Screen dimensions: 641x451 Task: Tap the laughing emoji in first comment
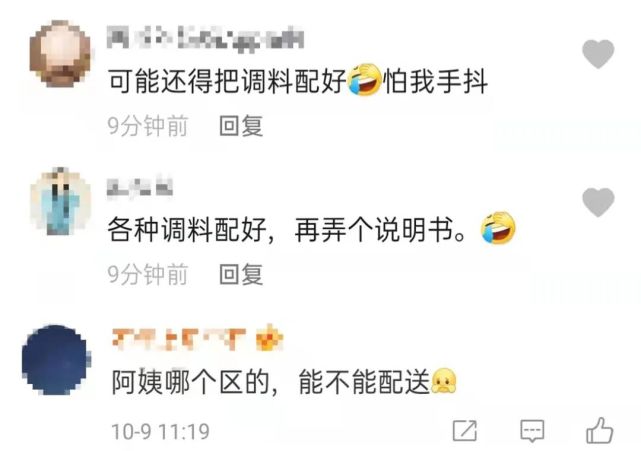click(364, 80)
